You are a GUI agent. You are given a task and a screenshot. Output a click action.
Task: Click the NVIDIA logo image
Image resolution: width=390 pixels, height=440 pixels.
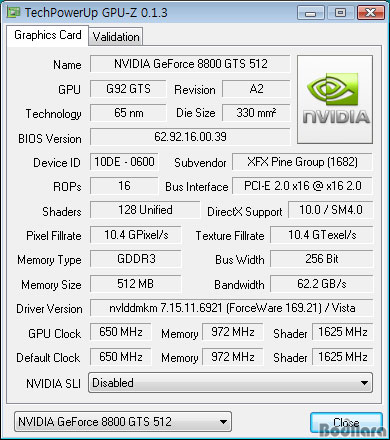point(335,99)
